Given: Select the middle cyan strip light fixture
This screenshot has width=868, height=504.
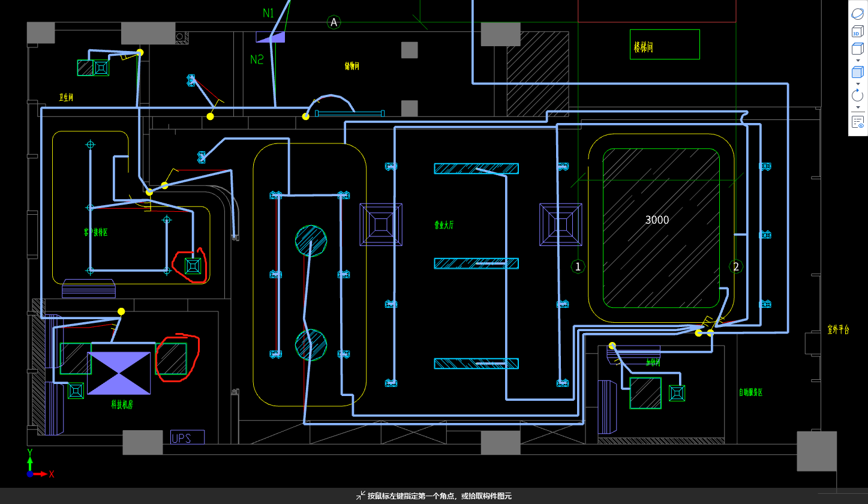Looking at the screenshot, I should 476,263.
